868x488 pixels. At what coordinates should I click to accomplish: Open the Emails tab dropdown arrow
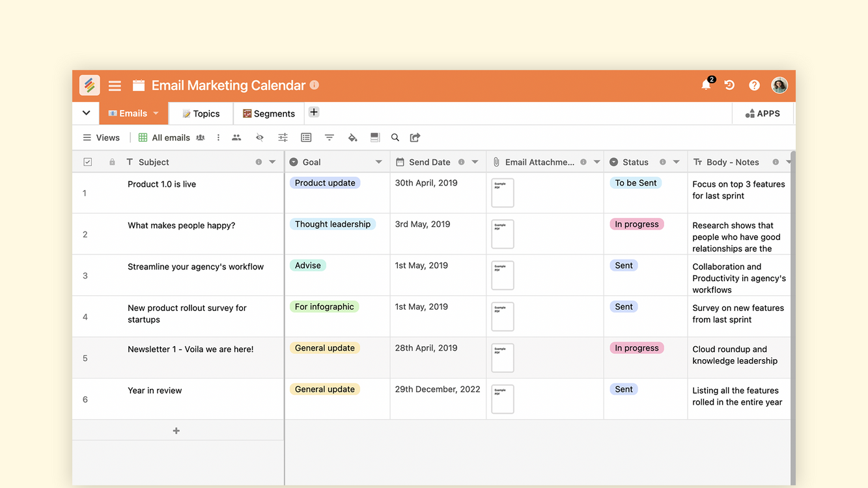(x=156, y=113)
